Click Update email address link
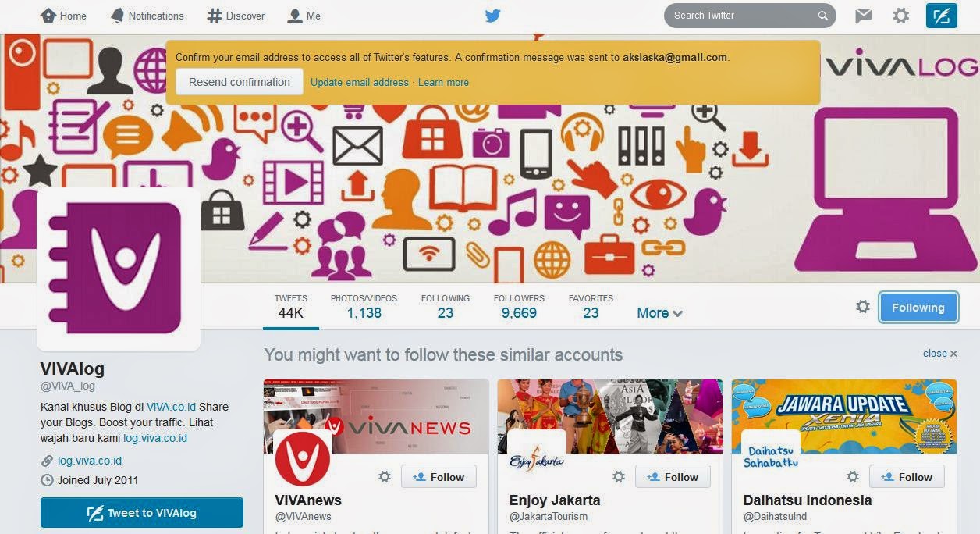 point(360,82)
